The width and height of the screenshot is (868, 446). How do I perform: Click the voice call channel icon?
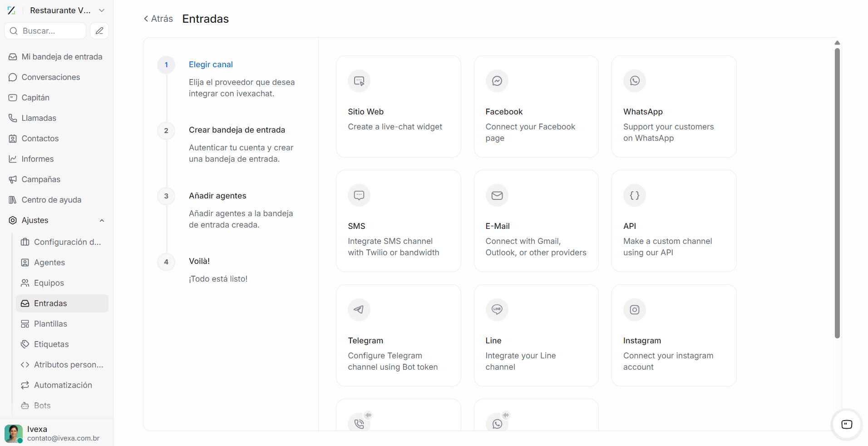click(x=359, y=423)
